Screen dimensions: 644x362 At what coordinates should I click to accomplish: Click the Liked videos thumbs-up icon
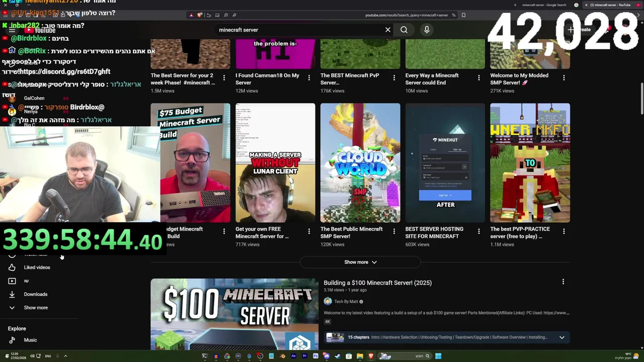12,267
